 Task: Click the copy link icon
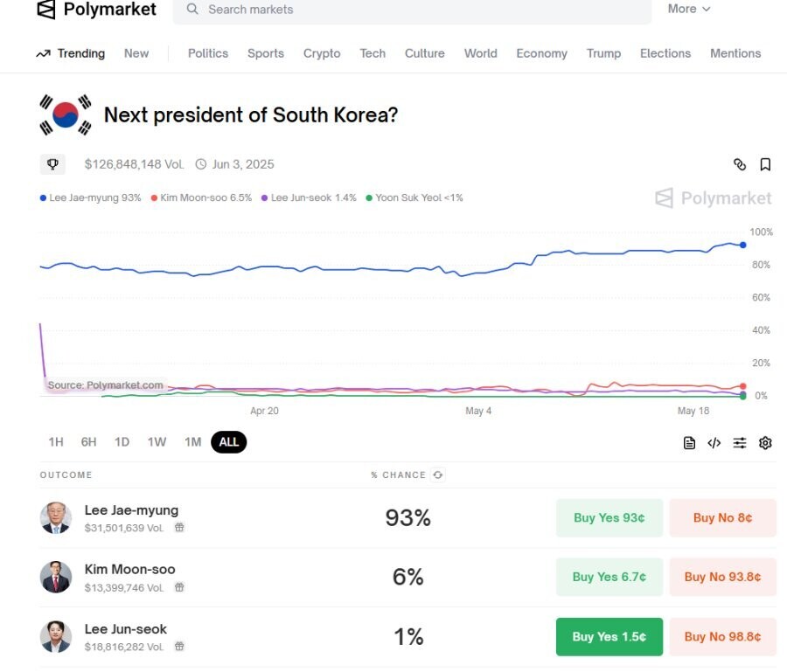click(x=740, y=164)
